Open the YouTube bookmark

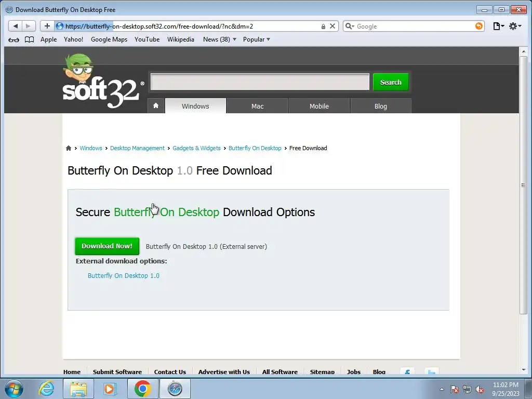(x=147, y=39)
